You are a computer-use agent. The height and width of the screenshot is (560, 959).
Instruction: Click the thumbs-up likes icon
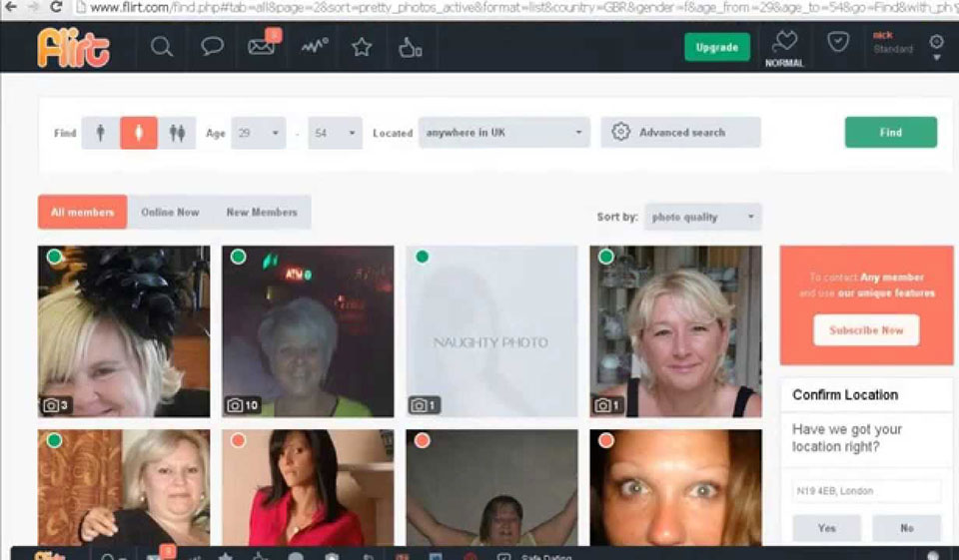411,47
